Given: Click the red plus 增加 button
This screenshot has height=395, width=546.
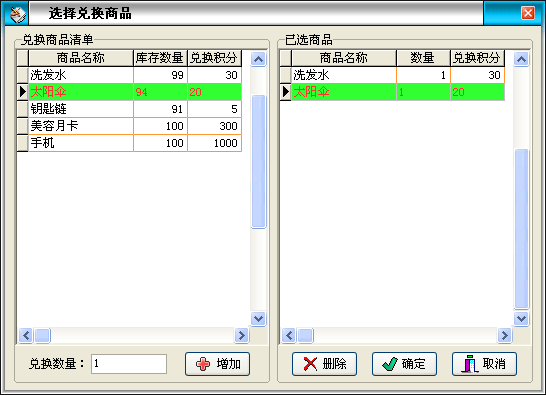Looking at the screenshot, I should (217, 364).
